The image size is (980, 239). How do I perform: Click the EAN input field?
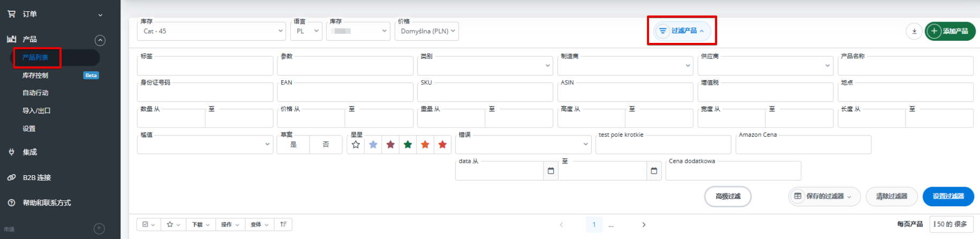(345, 93)
